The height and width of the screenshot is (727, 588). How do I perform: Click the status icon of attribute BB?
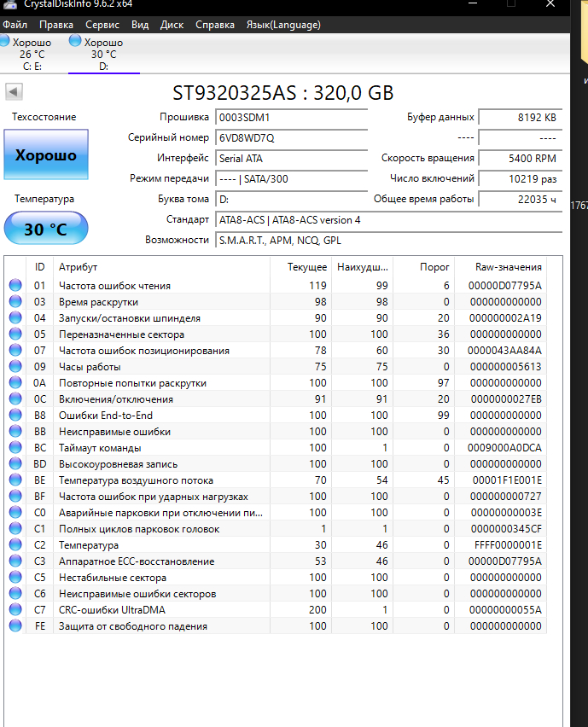point(15,431)
